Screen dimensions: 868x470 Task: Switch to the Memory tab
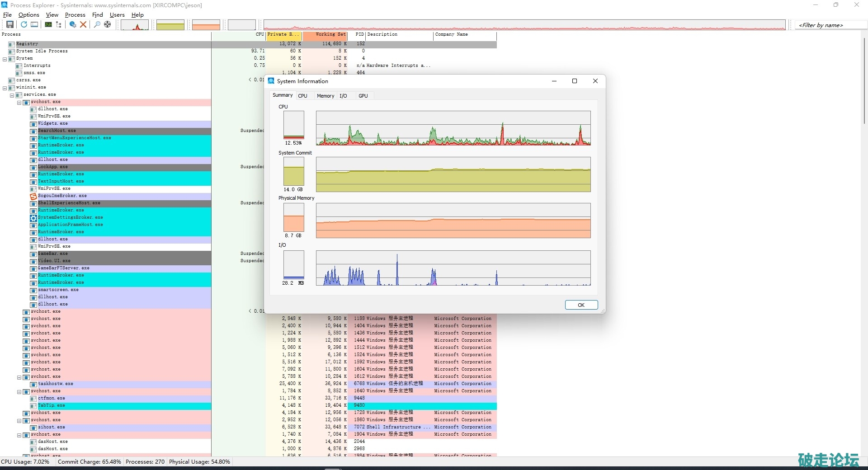pyautogui.click(x=325, y=96)
